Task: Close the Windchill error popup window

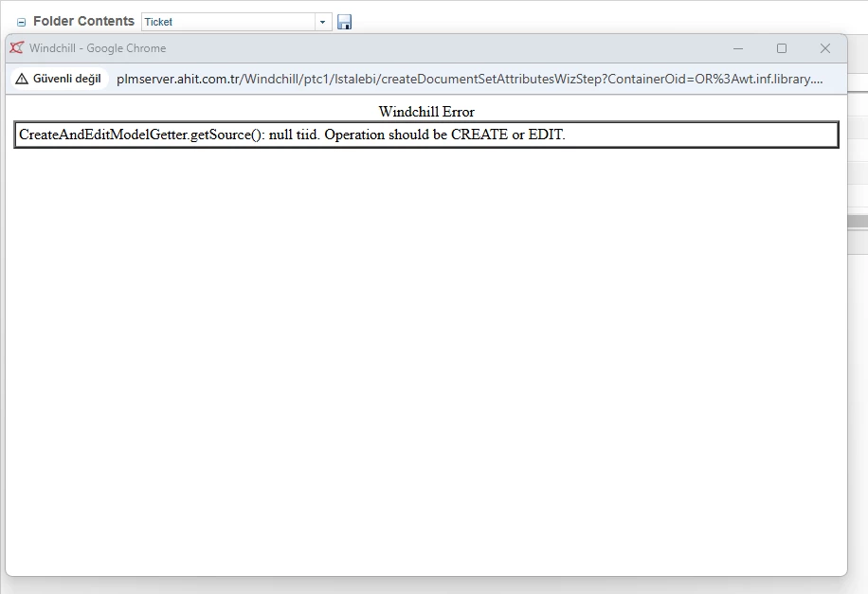Action: (824, 48)
